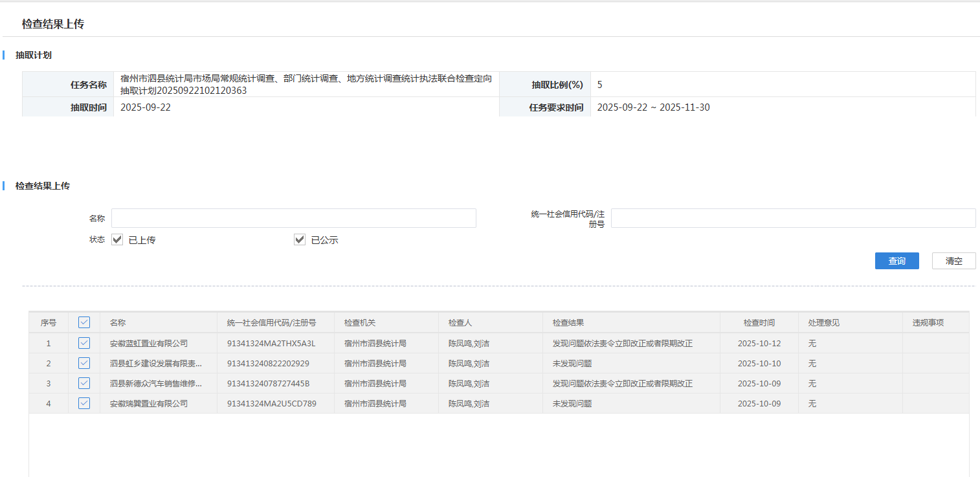Click the 检查时间 column header

click(x=759, y=322)
